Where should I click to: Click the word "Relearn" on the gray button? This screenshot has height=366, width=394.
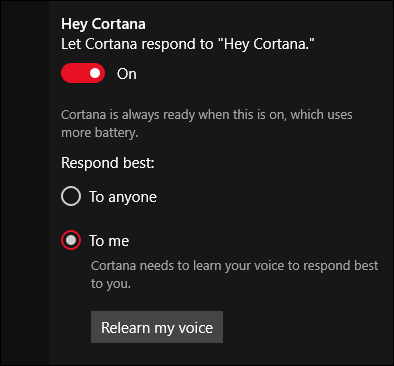tap(126, 328)
